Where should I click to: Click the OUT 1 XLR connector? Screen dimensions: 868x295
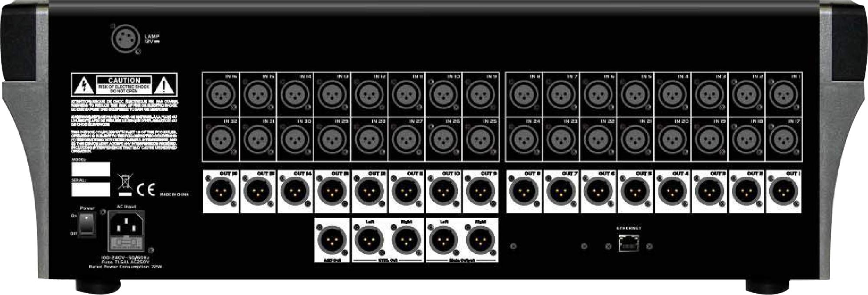click(783, 192)
